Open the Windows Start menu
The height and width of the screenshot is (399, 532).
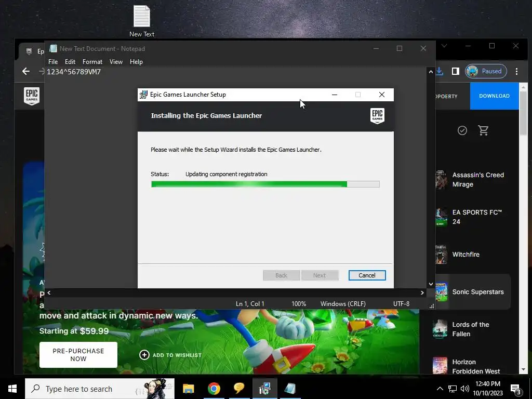(12, 389)
